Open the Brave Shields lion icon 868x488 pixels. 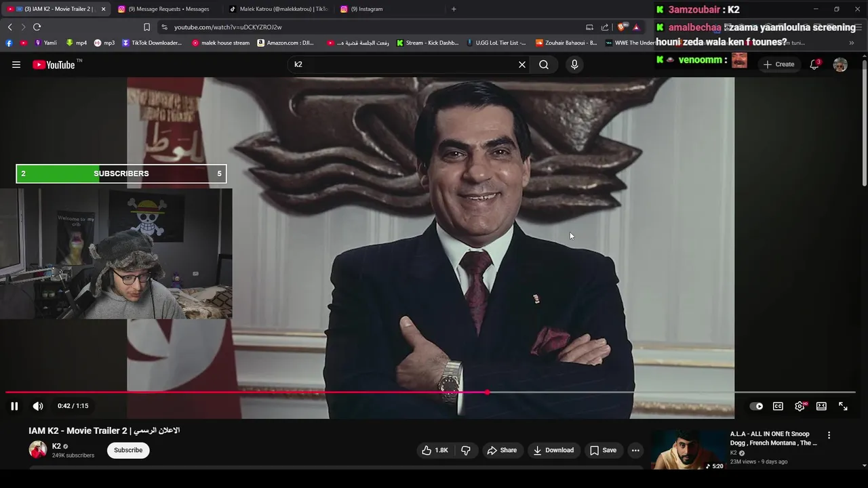622,27
